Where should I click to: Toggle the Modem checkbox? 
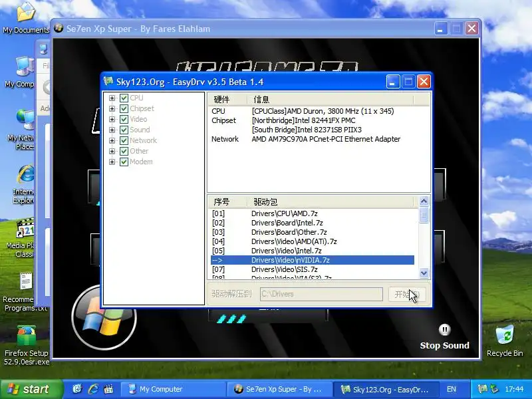click(124, 162)
